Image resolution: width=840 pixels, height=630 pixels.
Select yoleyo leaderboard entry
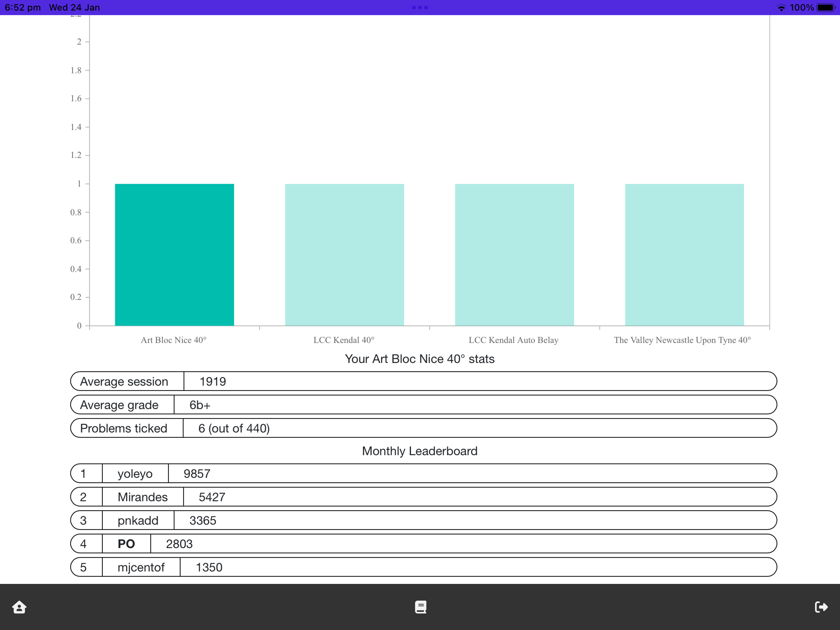423,473
